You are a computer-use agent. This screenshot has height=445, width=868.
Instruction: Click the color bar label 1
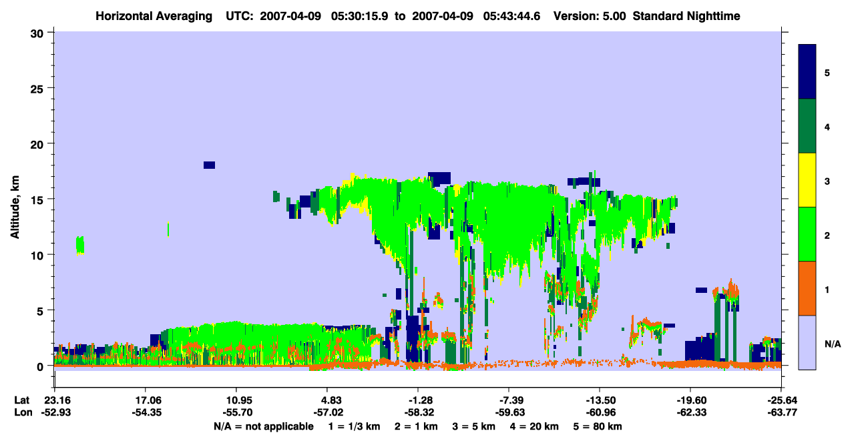(x=827, y=288)
